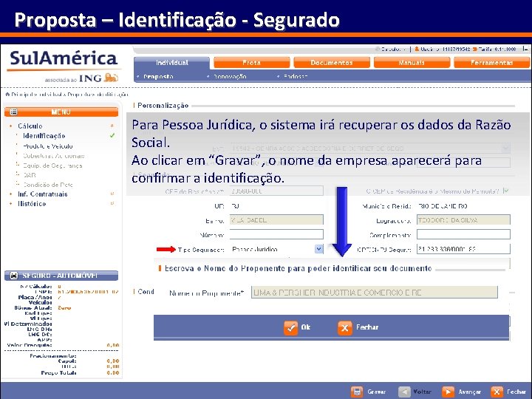This screenshot has width=532, height=399.
Task: Open the Tipo Segurado dropdown
Action: 318,249
